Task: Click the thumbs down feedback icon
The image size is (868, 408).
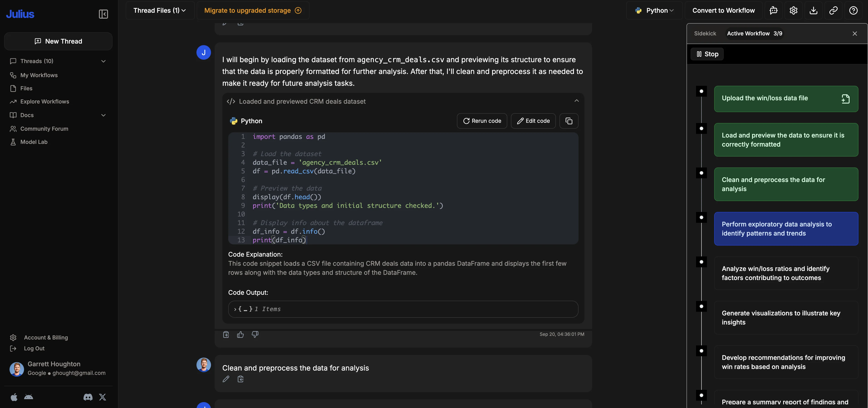Action: tap(255, 334)
